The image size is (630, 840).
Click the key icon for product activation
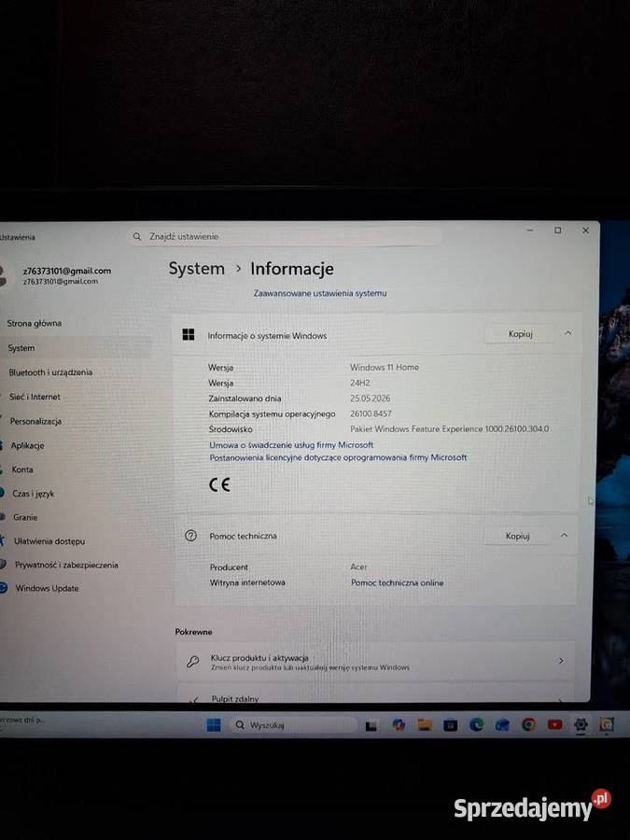click(193, 662)
